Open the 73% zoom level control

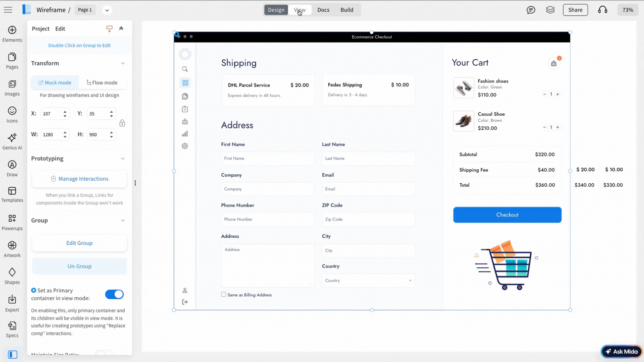[x=628, y=10]
